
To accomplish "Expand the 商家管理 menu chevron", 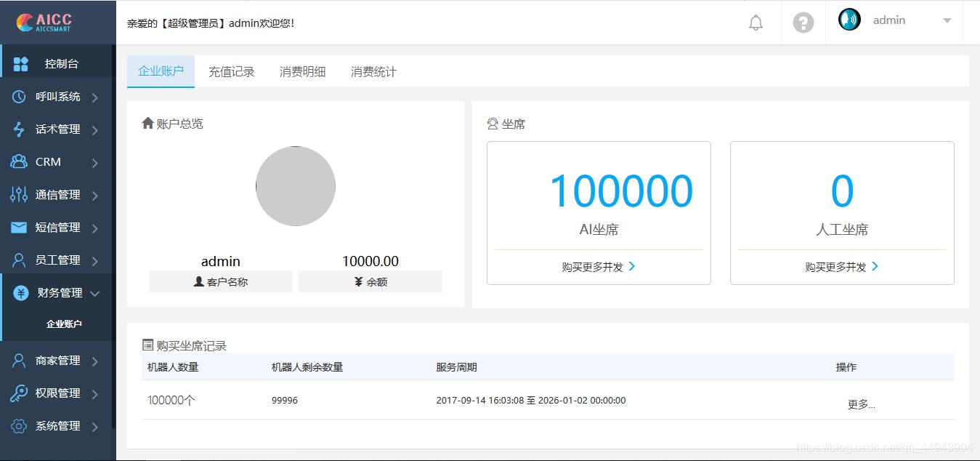I will point(94,361).
